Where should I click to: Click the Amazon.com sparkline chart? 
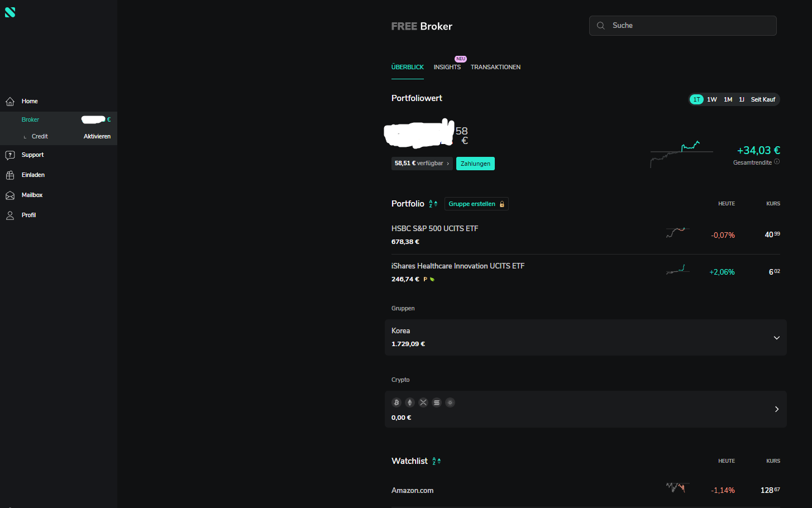[x=678, y=487]
